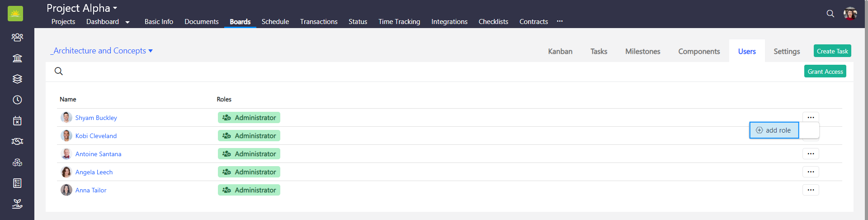Click the search magnifier in top bar
The image size is (868, 220).
point(830,14)
